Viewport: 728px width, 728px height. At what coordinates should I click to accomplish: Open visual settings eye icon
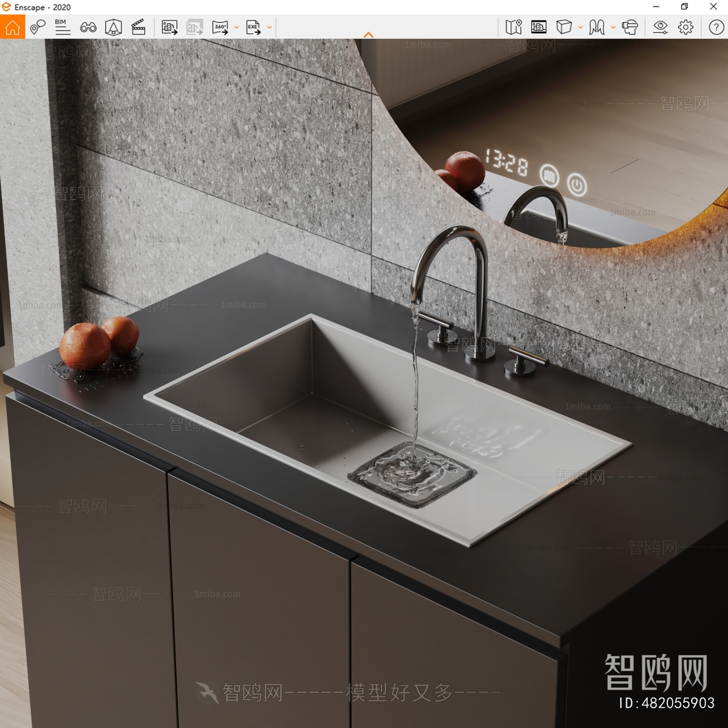(x=660, y=27)
